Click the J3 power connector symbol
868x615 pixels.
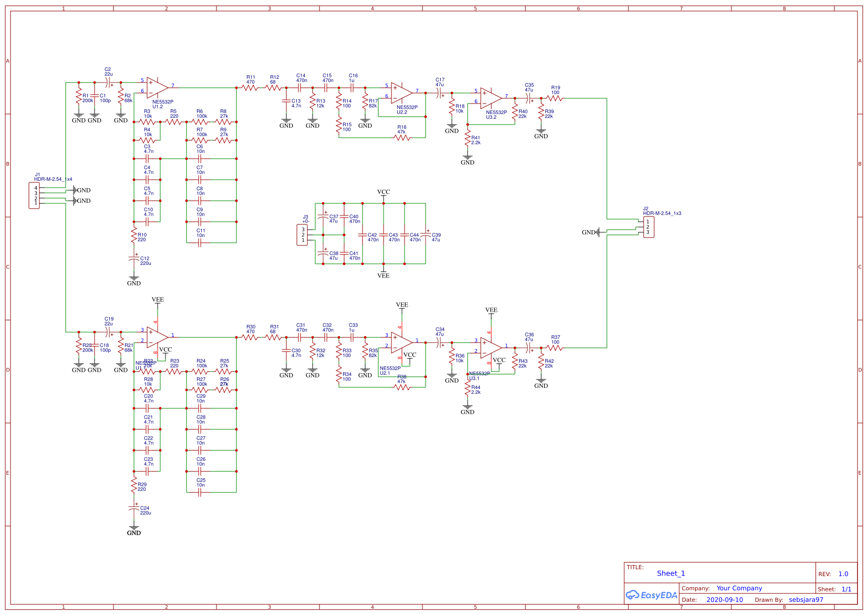tap(302, 235)
